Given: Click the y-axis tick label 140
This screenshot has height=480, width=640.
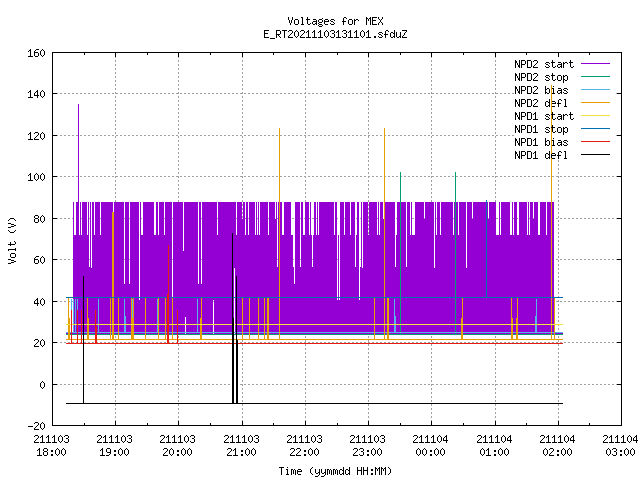Looking at the screenshot, I should (36, 94).
